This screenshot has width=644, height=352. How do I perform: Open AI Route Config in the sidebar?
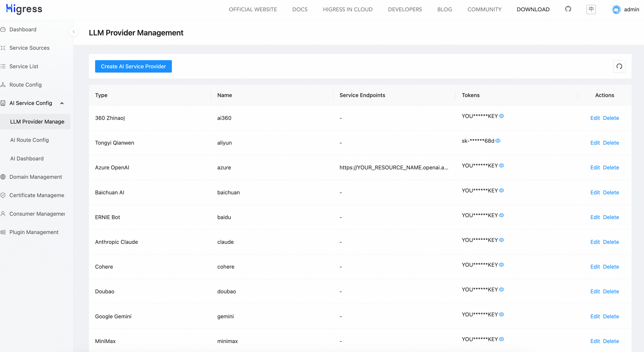click(29, 140)
